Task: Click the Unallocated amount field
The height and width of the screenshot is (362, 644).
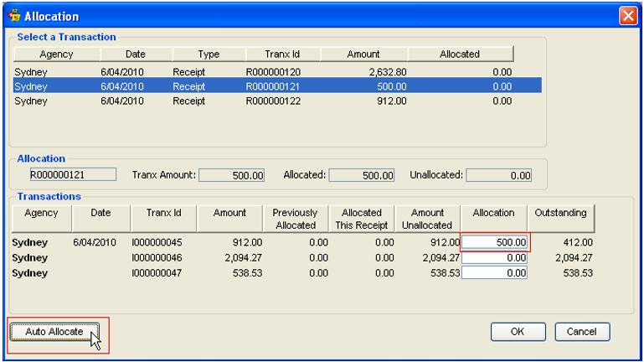Action: click(498, 175)
